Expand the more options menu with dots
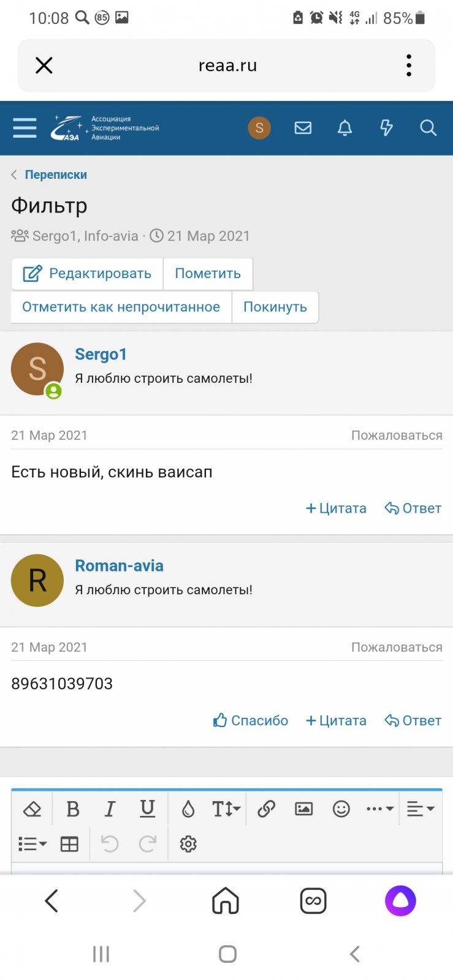The width and height of the screenshot is (453, 980). tap(379, 809)
